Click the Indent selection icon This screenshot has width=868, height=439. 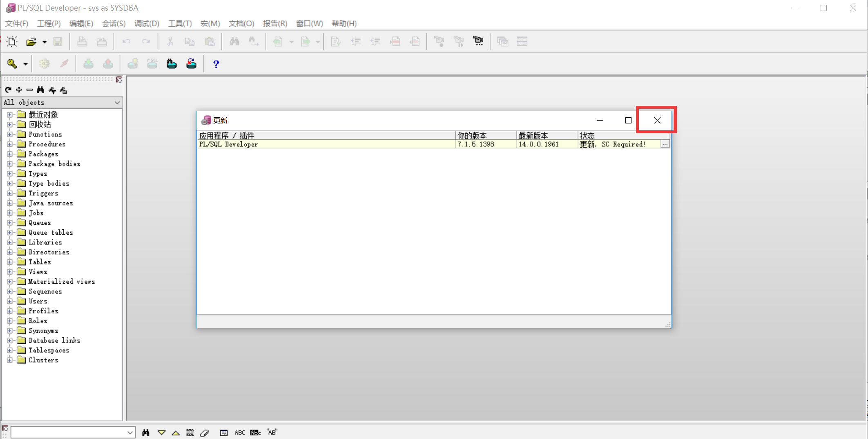pyautogui.click(x=356, y=41)
